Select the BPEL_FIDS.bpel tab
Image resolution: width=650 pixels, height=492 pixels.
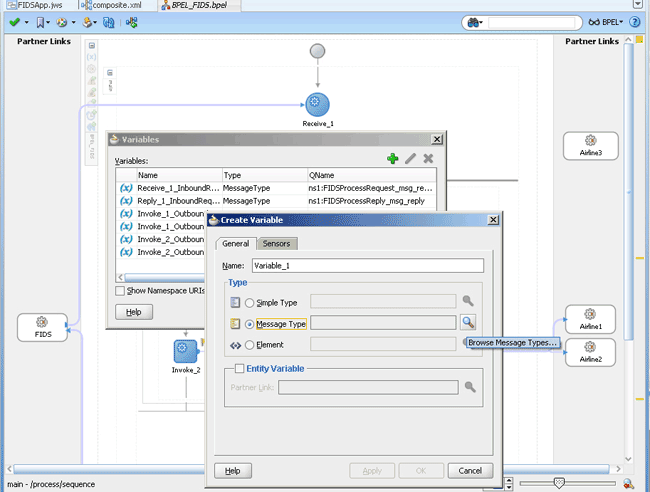tap(199, 5)
